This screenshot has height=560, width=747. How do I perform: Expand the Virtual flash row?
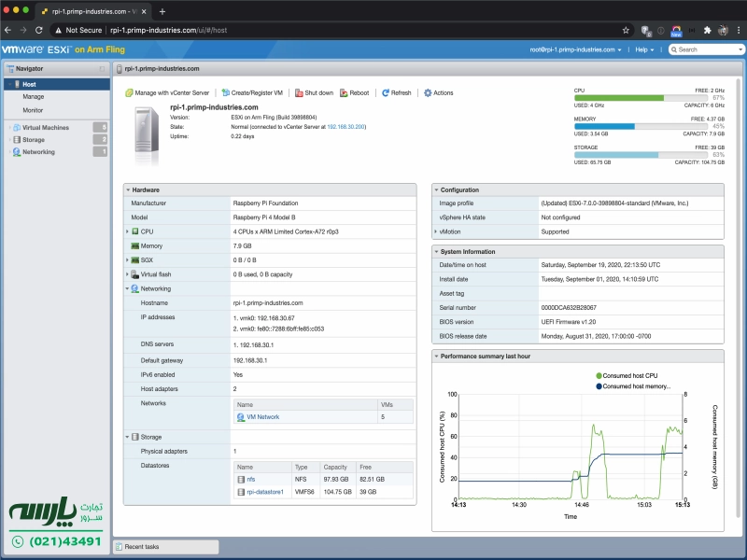[x=127, y=274]
